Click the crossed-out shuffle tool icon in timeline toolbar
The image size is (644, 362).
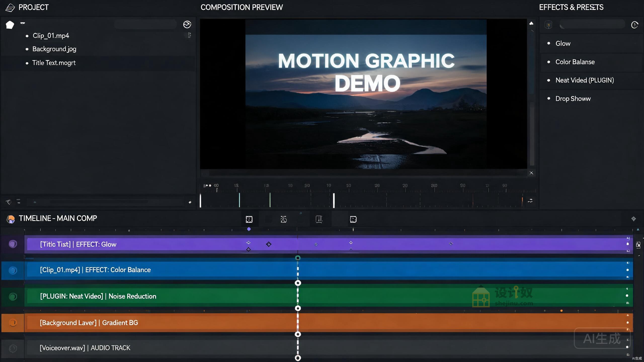[284, 219]
